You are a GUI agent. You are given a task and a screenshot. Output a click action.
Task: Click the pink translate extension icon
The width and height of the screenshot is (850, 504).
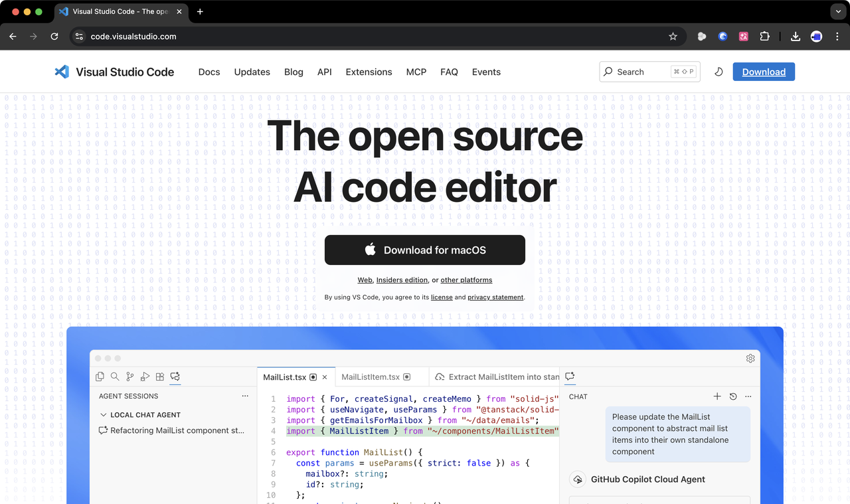tap(744, 37)
